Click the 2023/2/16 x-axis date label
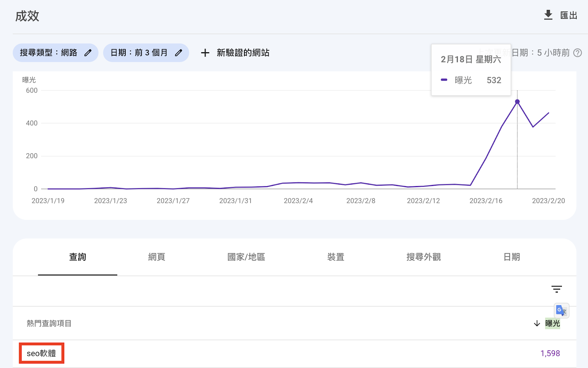This screenshot has height=368, width=588. tap(486, 201)
